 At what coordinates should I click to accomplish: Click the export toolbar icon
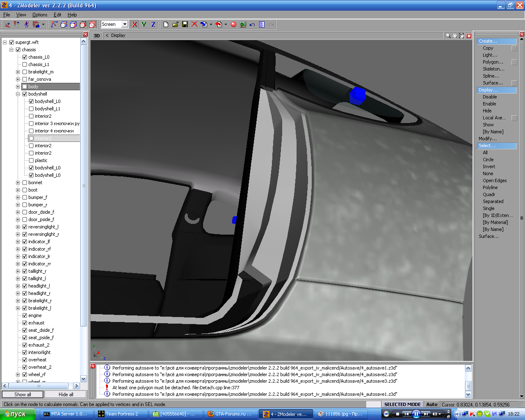click(x=219, y=25)
